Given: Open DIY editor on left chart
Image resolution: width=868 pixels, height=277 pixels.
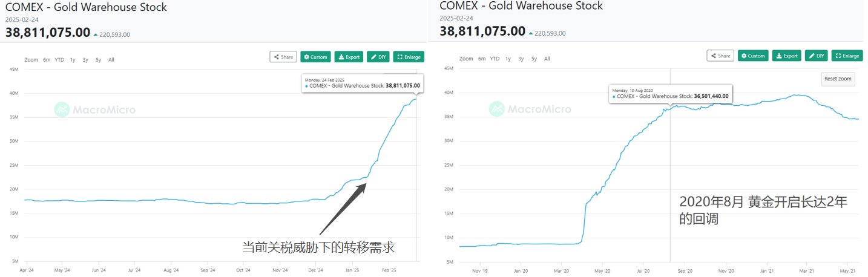Looking at the screenshot, I should click(378, 57).
